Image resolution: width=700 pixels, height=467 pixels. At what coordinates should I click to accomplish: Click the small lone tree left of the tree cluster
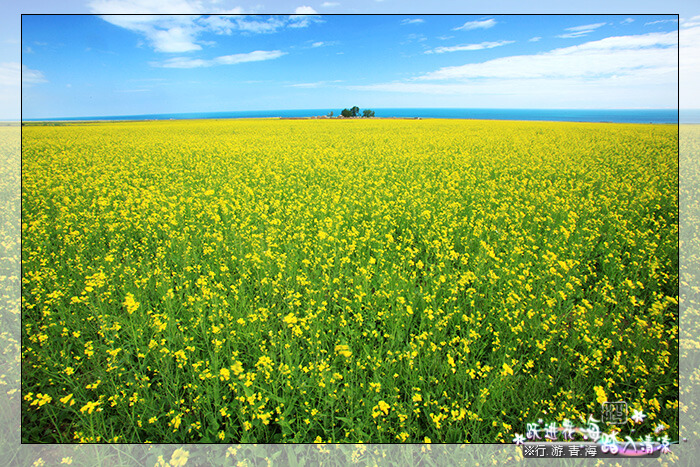(331, 114)
